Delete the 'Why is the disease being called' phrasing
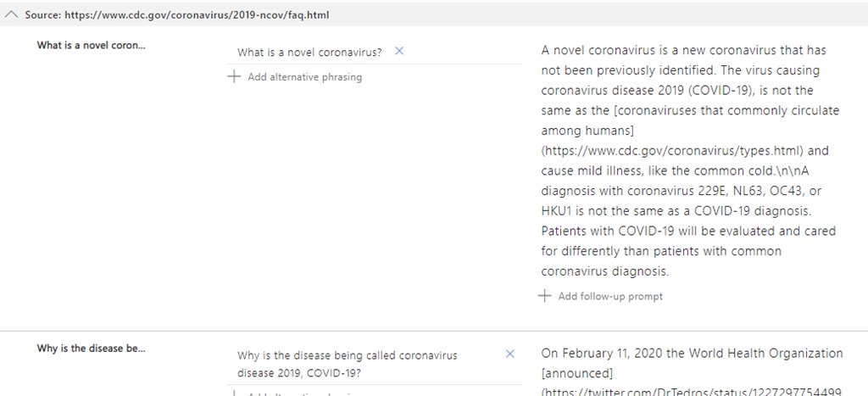 (509, 354)
